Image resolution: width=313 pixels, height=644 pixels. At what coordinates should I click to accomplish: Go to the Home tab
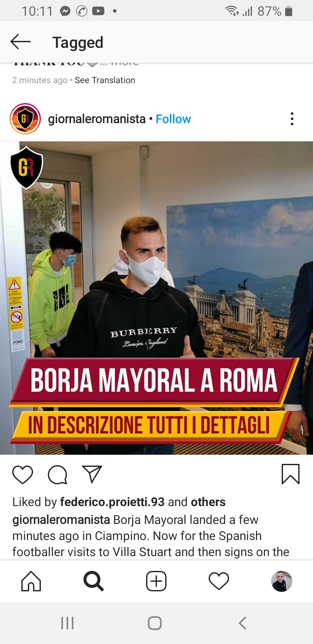point(31,581)
